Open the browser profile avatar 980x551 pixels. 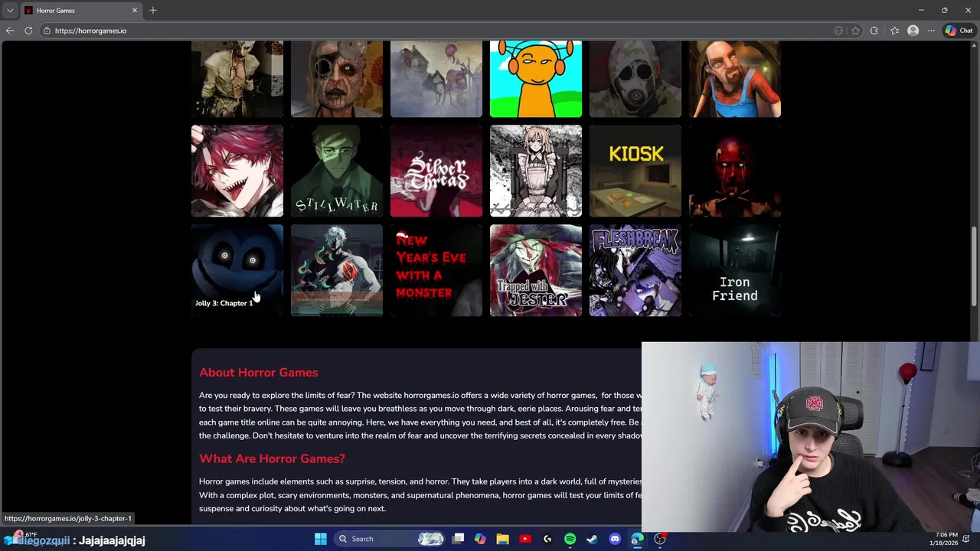(x=913, y=31)
